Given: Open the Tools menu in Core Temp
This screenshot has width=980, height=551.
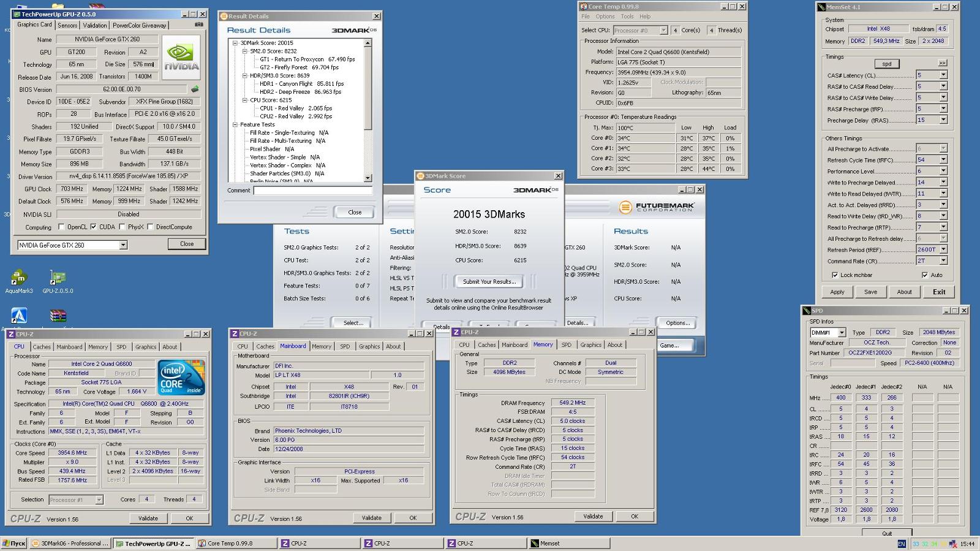Looking at the screenshot, I should [x=627, y=17].
